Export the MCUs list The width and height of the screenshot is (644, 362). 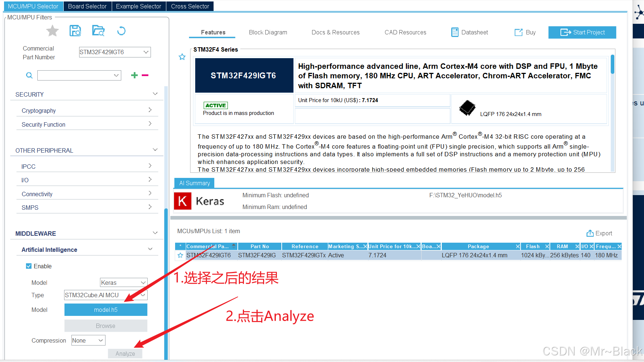click(599, 233)
